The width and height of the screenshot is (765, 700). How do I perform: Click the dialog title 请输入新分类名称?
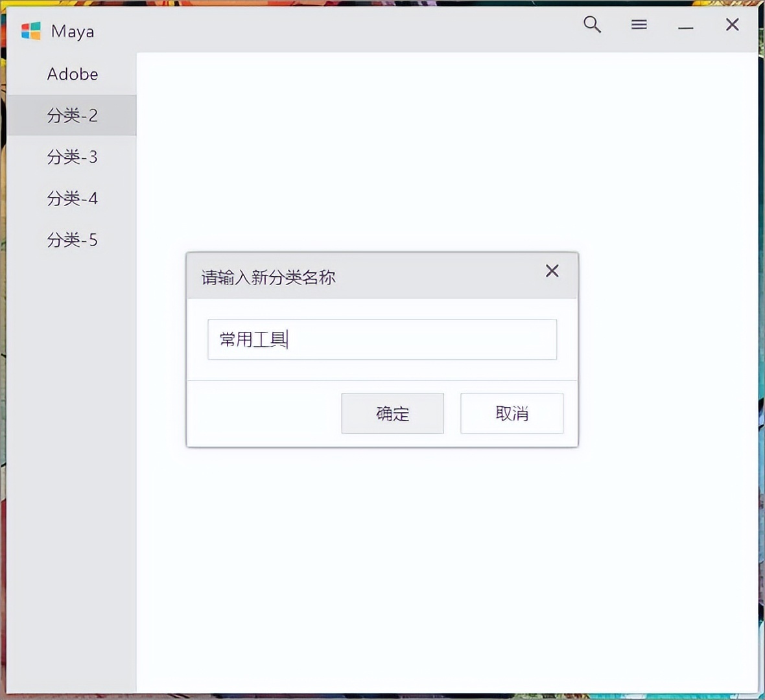[268, 277]
